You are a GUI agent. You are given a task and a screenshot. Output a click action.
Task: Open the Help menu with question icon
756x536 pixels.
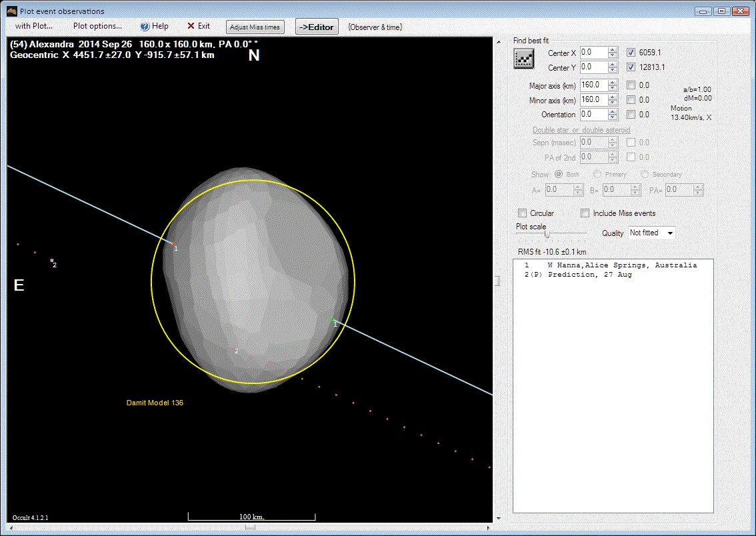click(x=154, y=26)
